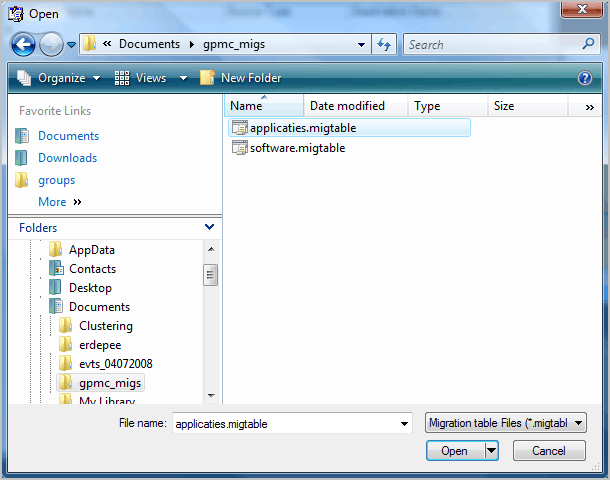Show More favorite links
The height and width of the screenshot is (480, 610).
(x=60, y=202)
